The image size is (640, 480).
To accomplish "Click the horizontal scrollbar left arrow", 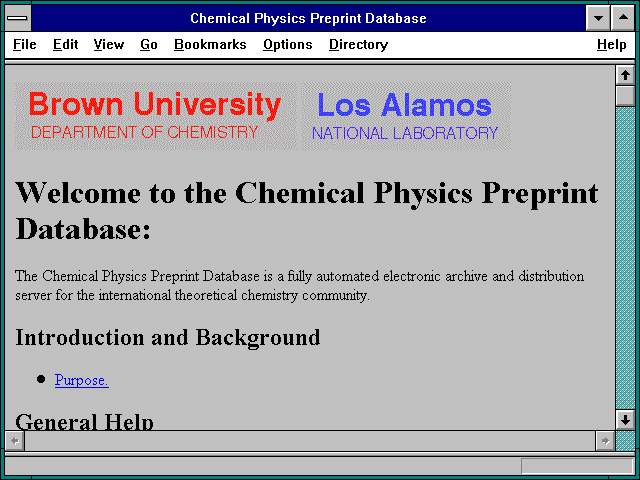I will [15, 441].
